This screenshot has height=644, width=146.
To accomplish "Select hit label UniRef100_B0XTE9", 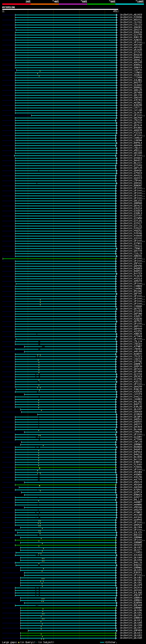I will [131, 273].
